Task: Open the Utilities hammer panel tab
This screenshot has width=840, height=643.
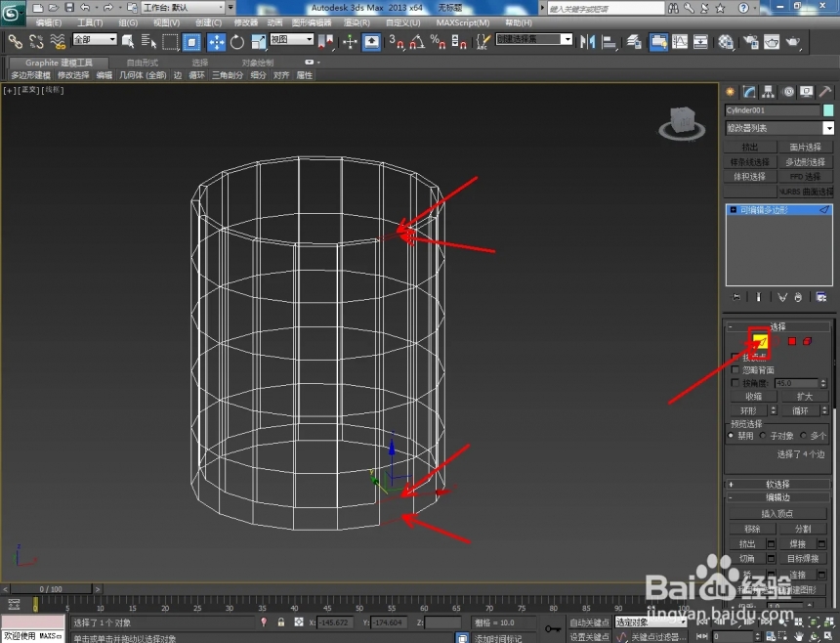Action: [825, 92]
